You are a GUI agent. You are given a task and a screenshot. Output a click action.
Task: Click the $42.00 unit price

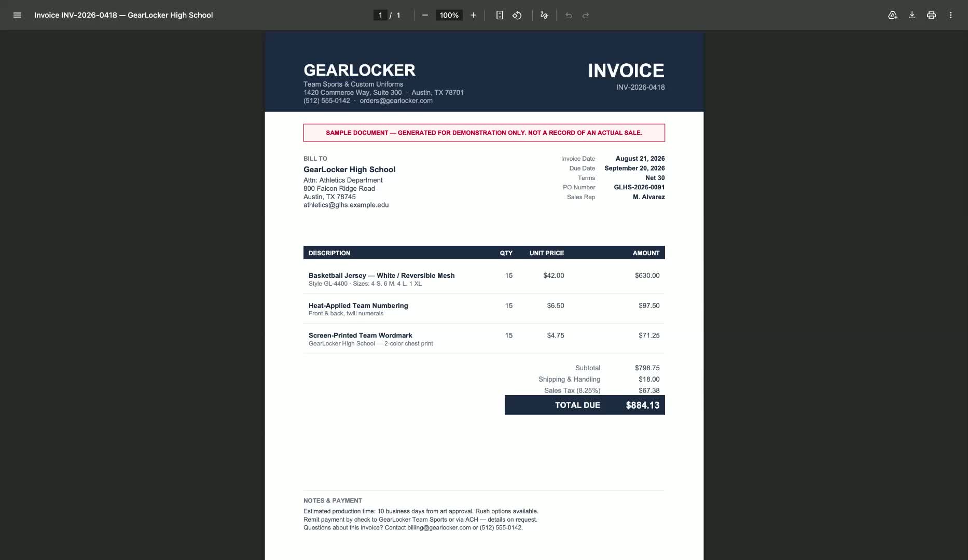554,275
